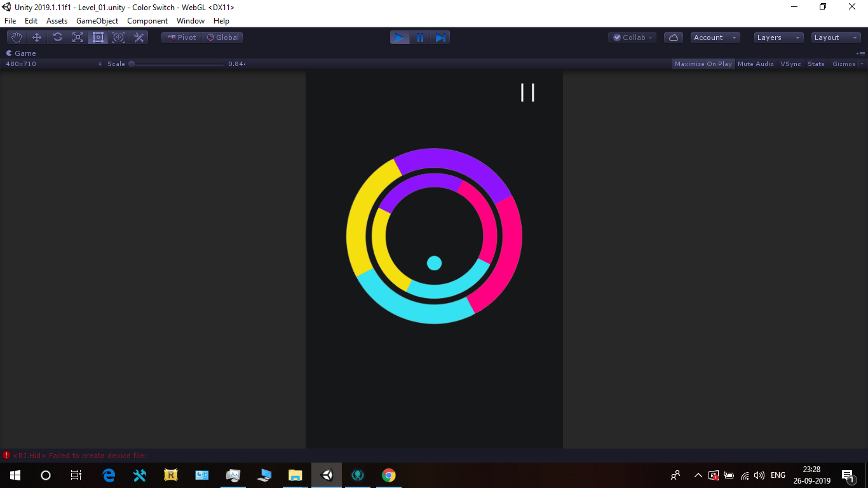Open the Edit menu
868x488 pixels.
[x=31, y=21]
